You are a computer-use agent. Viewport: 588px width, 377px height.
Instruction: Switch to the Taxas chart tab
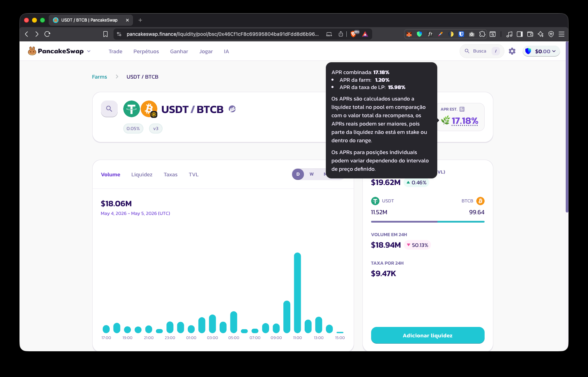(x=171, y=175)
